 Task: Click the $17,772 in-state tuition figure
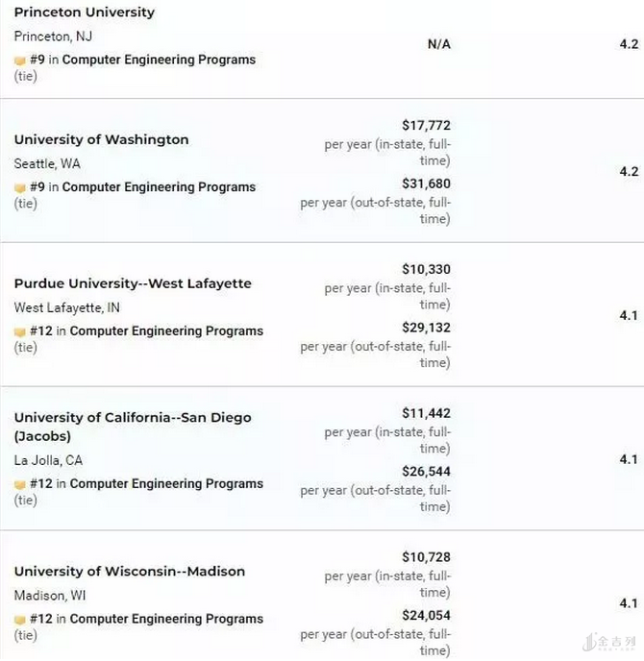(x=426, y=125)
